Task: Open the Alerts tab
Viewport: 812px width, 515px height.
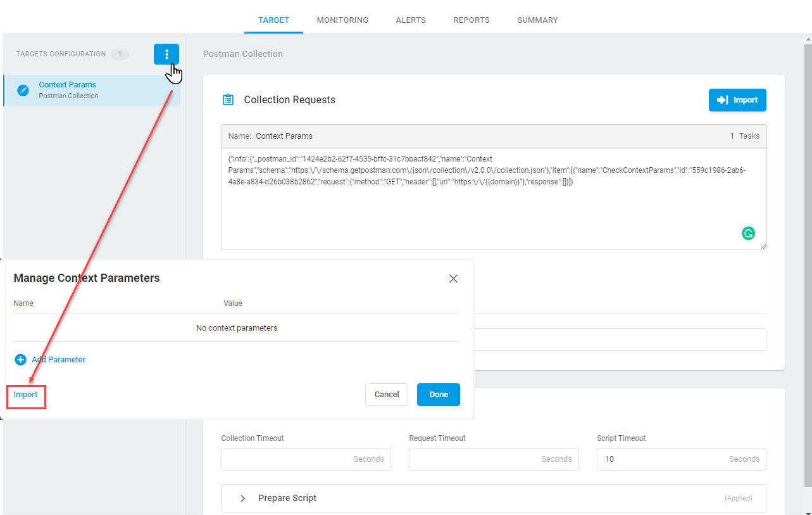Action: pos(411,20)
